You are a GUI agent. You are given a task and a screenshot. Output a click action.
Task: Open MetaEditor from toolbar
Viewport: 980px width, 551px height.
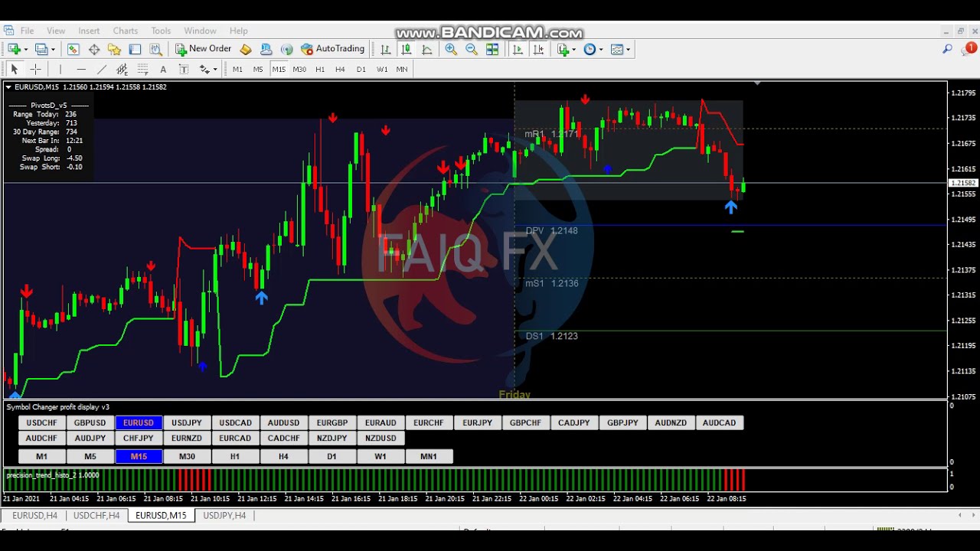(x=246, y=49)
